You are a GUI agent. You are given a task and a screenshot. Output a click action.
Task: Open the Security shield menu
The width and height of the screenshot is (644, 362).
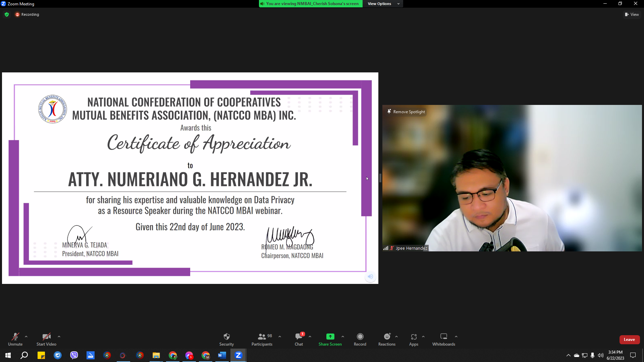pos(226,339)
